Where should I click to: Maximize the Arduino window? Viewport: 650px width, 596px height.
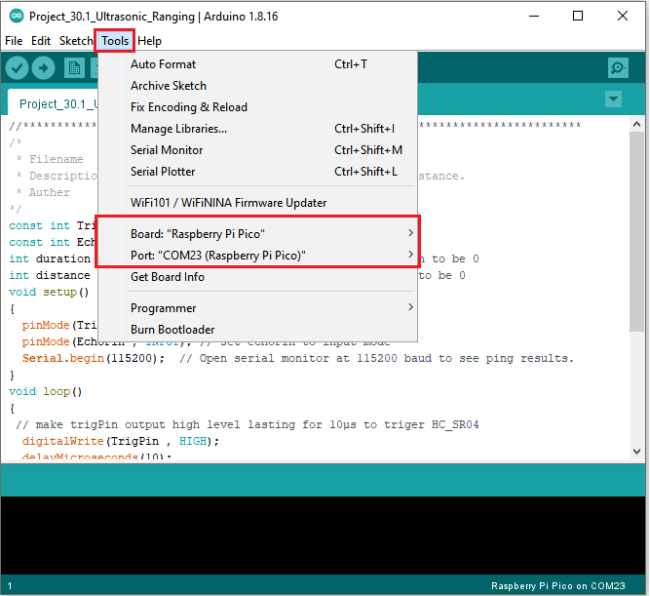click(578, 16)
